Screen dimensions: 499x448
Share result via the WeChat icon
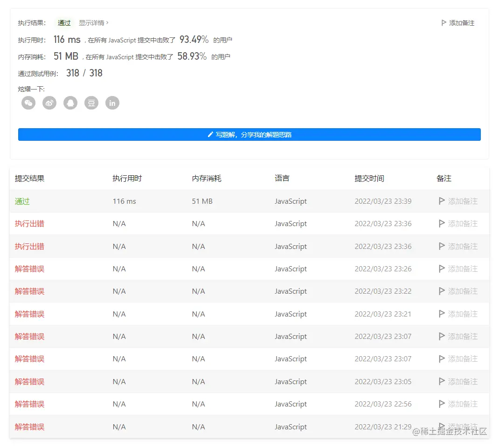pos(28,103)
